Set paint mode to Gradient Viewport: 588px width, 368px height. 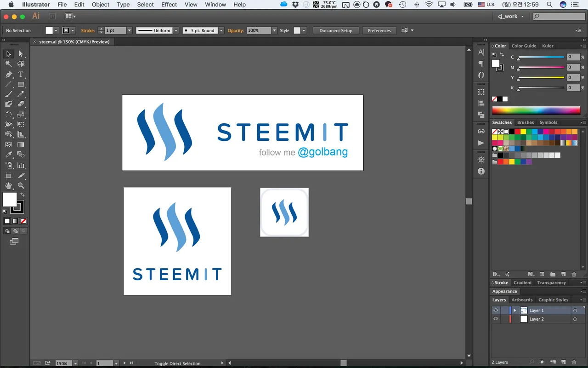pos(15,221)
